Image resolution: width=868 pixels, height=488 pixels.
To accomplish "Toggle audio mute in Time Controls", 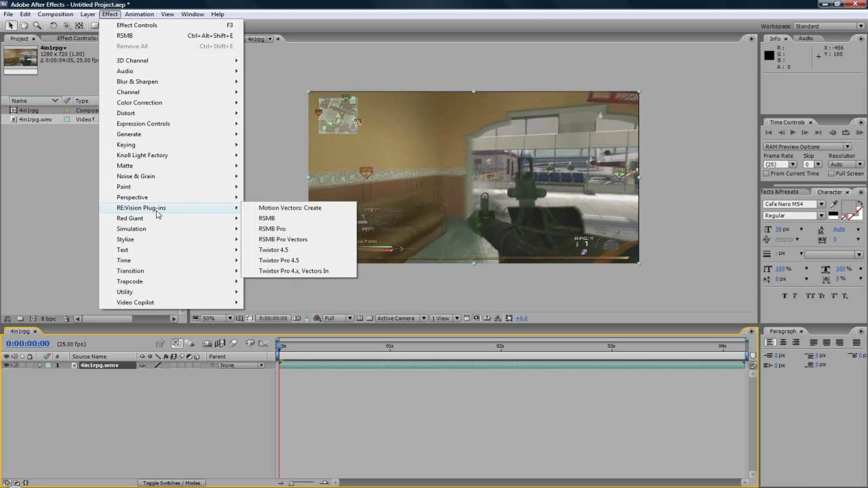I will 832,133.
